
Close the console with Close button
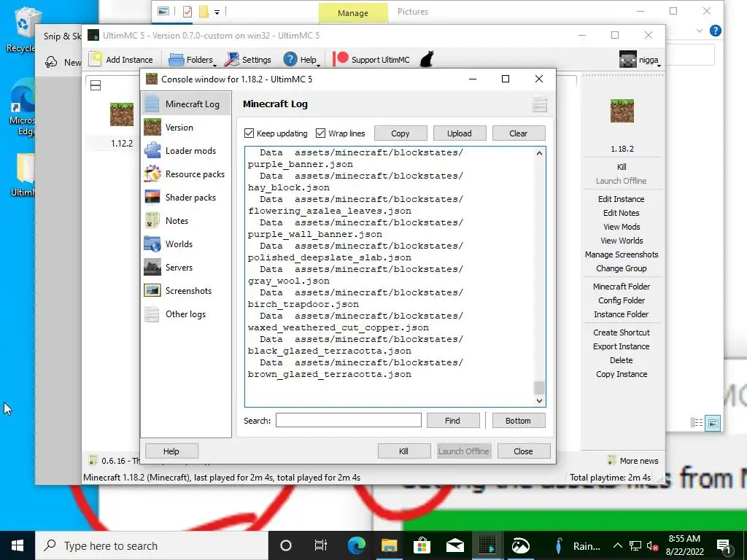(524, 451)
